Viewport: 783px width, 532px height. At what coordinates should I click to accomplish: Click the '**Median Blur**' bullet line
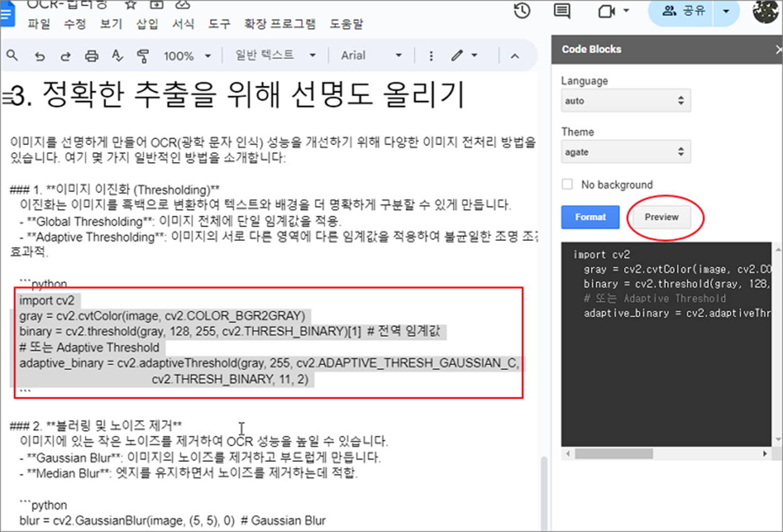[x=189, y=473]
